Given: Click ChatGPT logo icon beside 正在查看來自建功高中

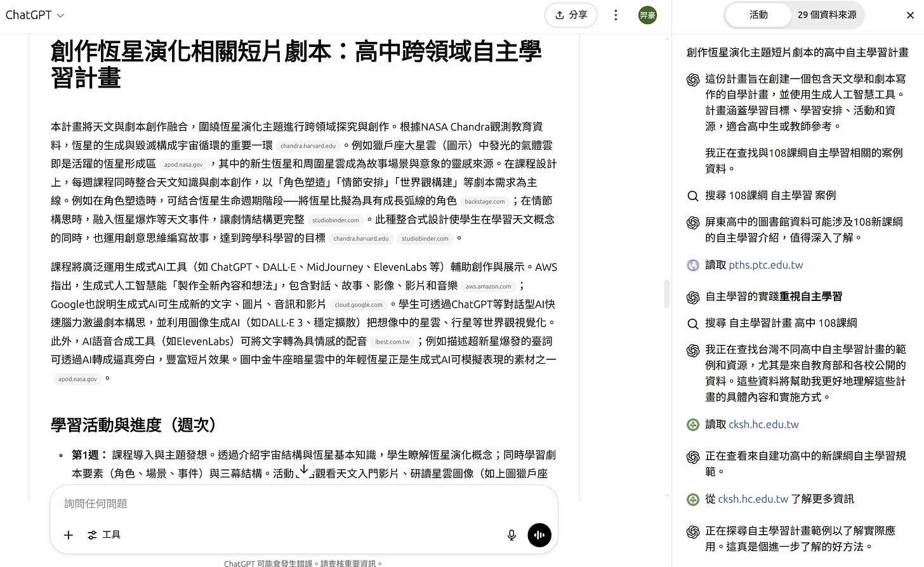Looking at the screenshot, I should pyautogui.click(x=693, y=457).
